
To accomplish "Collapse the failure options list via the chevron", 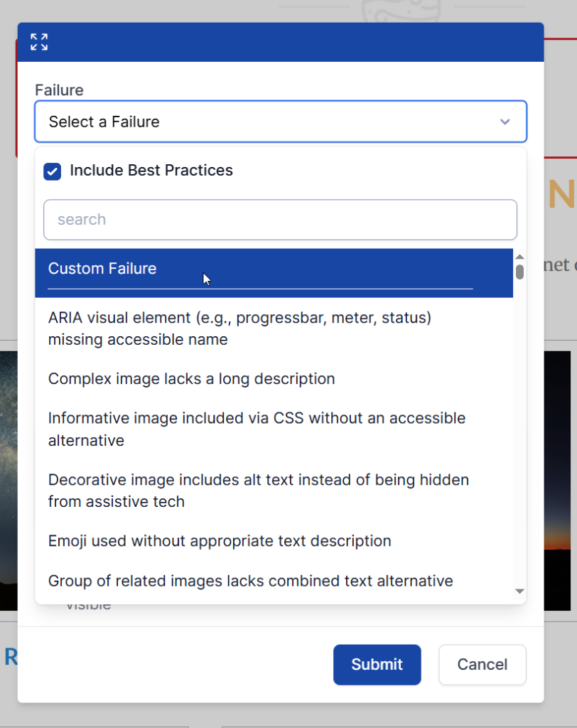I will pos(505,122).
